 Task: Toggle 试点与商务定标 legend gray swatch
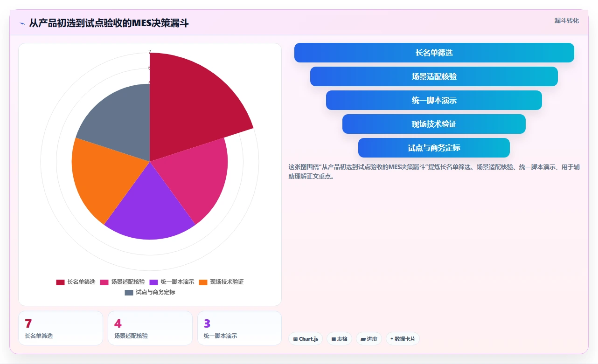pos(129,292)
